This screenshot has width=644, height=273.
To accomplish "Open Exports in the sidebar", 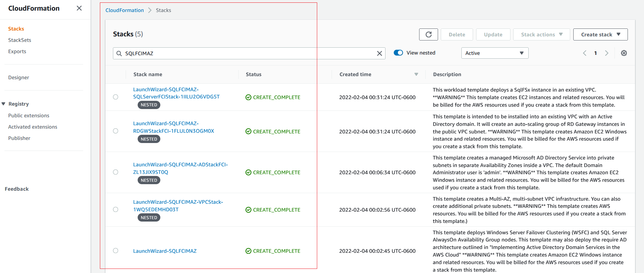I will [17, 51].
